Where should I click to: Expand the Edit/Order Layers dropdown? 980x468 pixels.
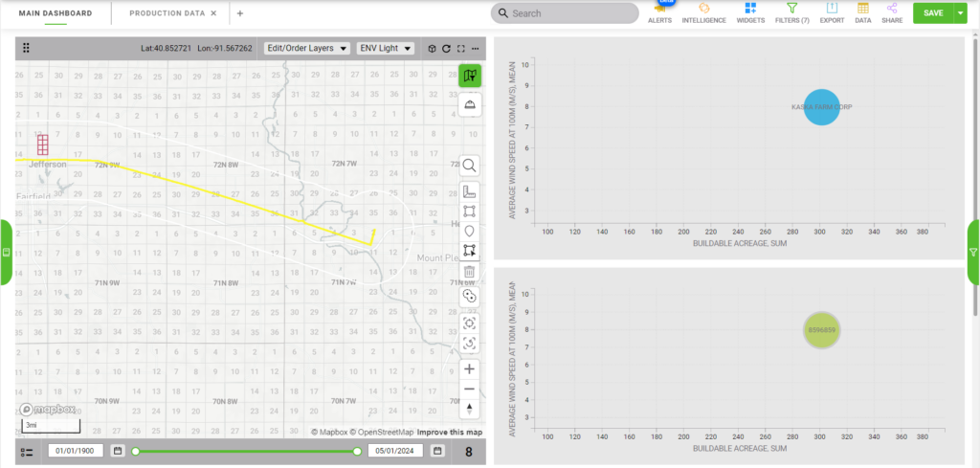tap(306, 48)
